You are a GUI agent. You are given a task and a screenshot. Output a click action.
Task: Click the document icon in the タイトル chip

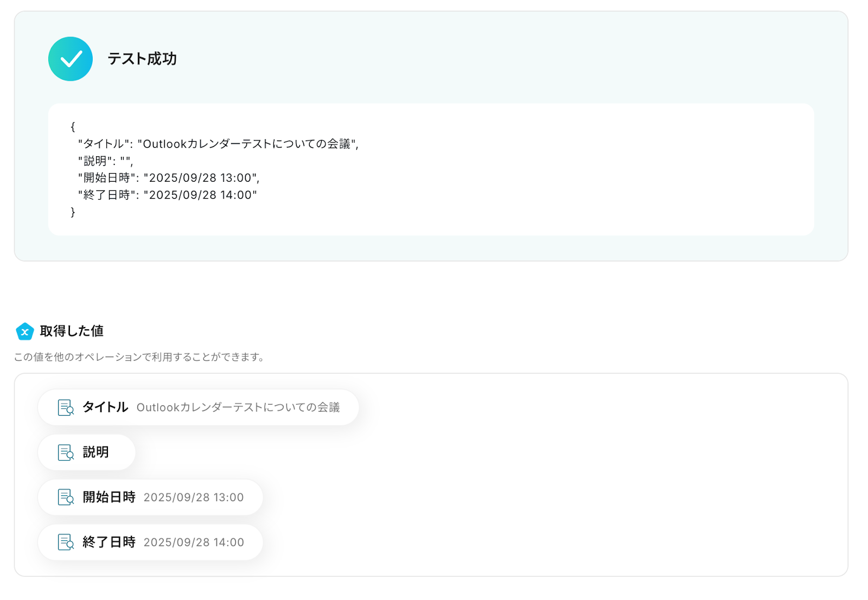pyautogui.click(x=66, y=407)
